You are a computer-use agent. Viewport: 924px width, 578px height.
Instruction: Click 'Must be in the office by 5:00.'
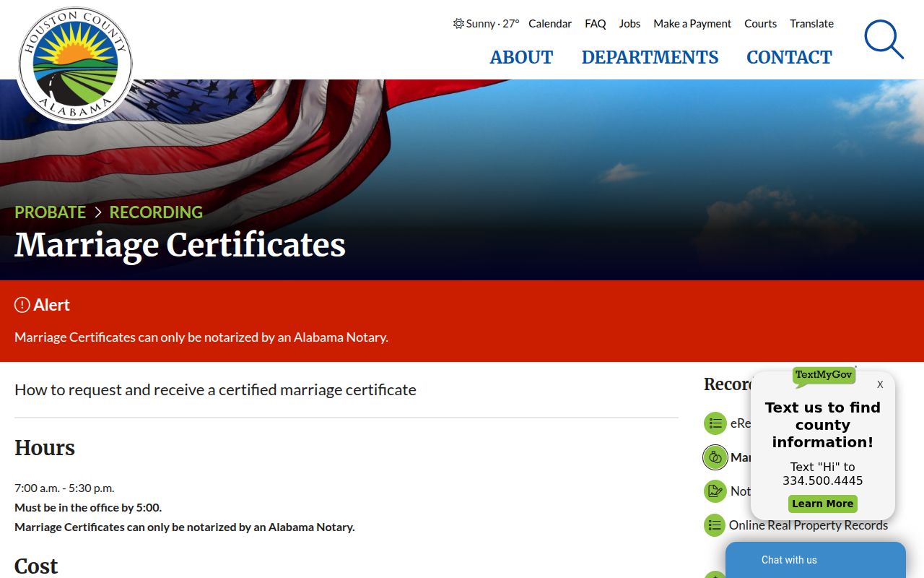[x=88, y=507]
